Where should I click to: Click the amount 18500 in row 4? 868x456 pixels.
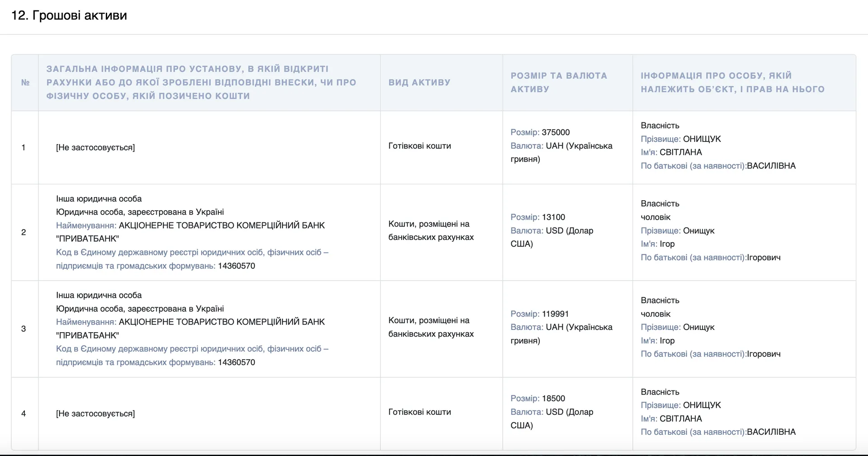tap(553, 399)
